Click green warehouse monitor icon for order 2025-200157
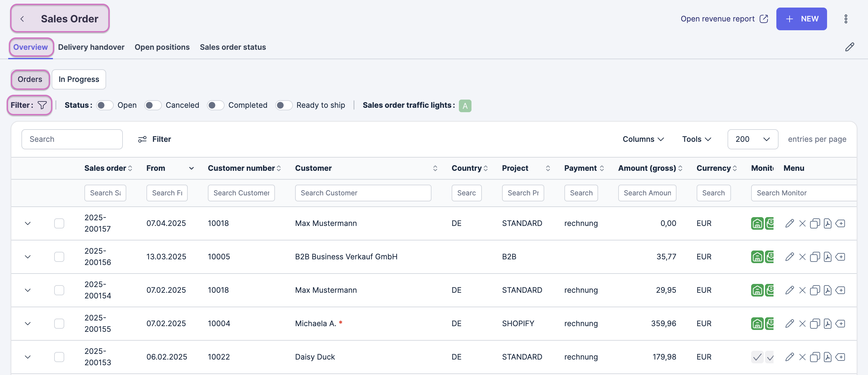868x375 pixels. pos(757,223)
